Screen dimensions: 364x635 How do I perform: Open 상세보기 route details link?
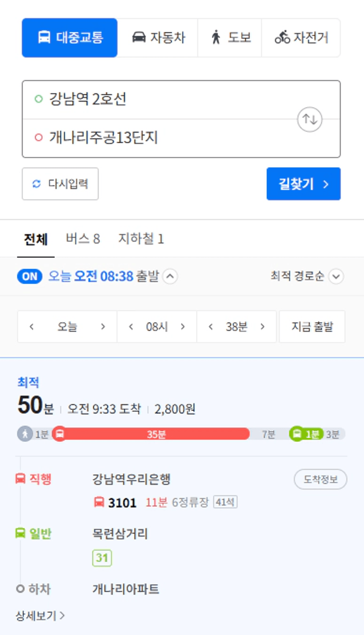40,616
